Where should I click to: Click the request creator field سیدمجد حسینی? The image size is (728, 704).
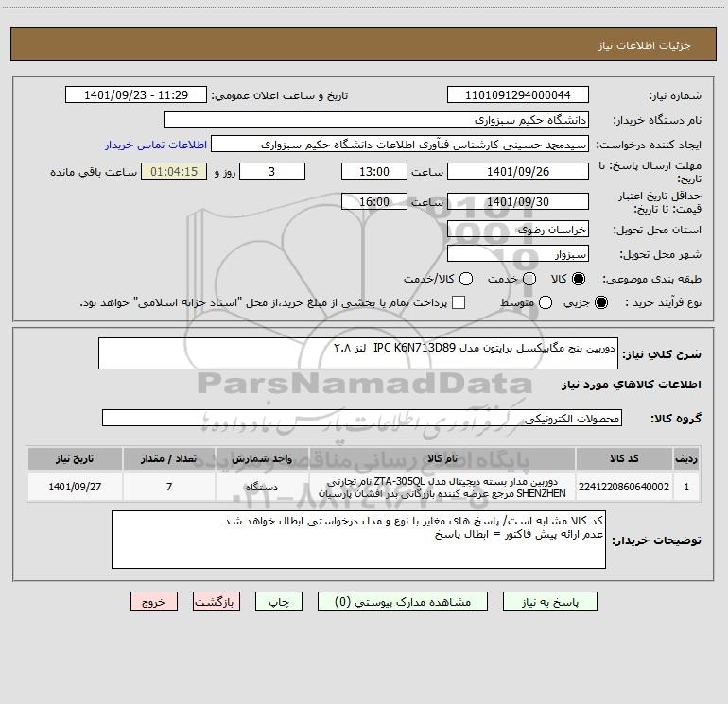pos(400,145)
